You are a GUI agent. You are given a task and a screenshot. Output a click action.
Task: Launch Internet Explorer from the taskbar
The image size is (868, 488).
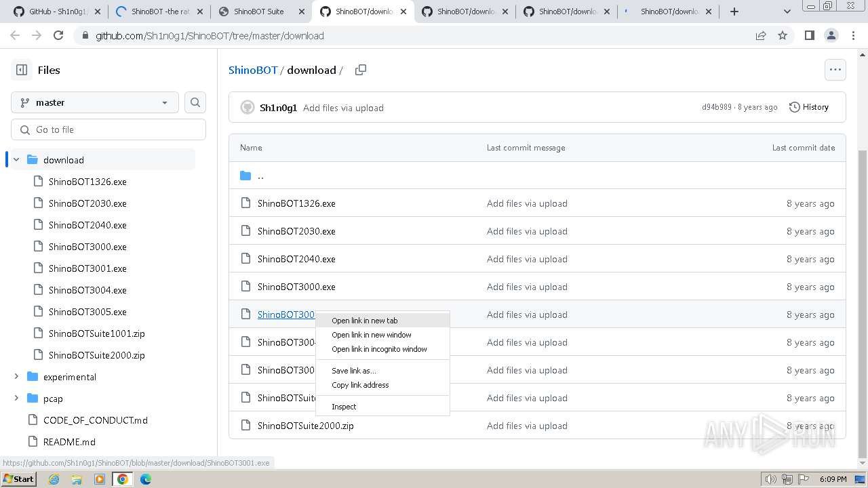[54, 479]
